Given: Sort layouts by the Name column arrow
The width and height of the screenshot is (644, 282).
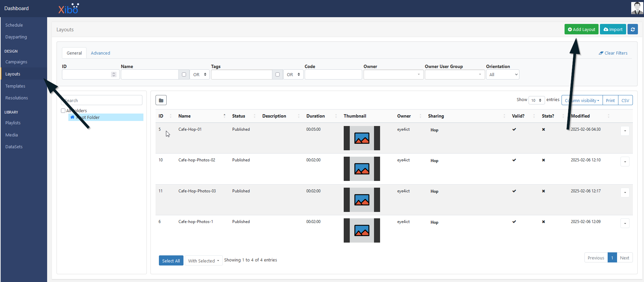Looking at the screenshot, I should tap(225, 116).
